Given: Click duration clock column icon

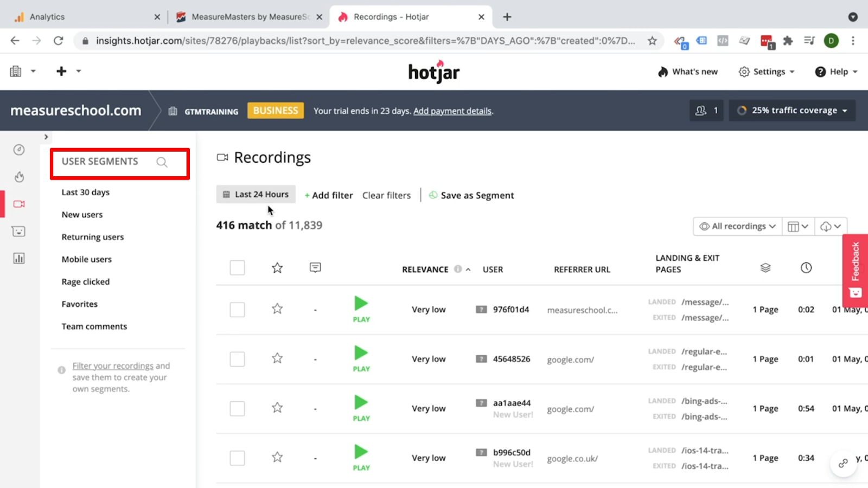Looking at the screenshot, I should coord(806,268).
